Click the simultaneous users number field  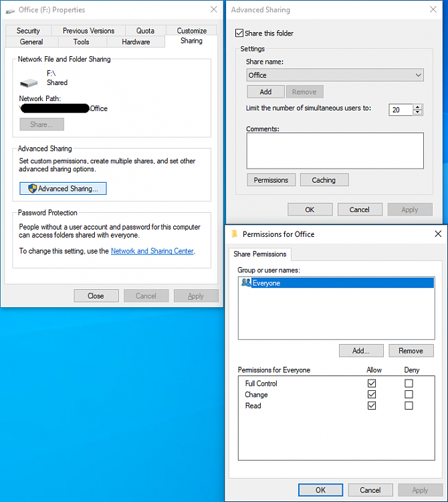click(401, 110)
